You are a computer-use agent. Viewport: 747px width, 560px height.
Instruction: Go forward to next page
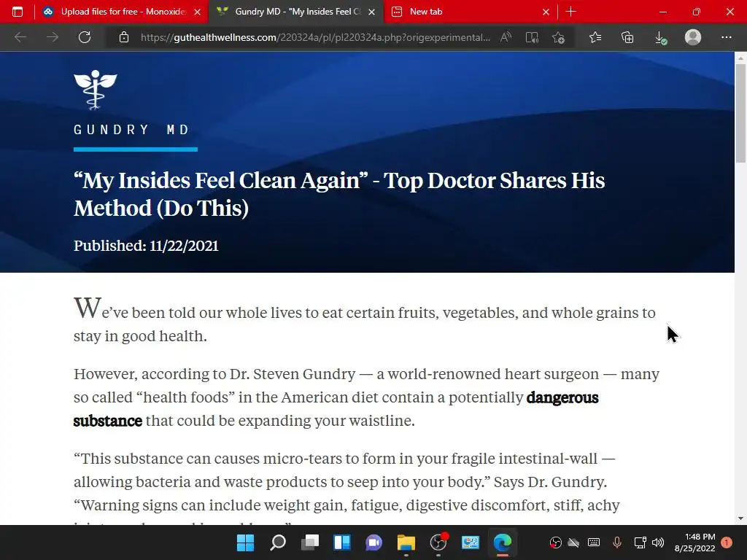pos(53,37)
